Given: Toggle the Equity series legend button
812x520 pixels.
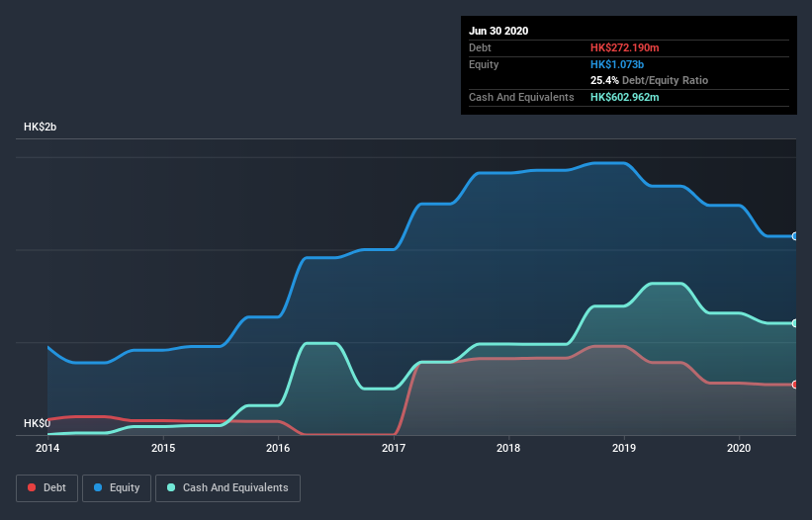Looking at the screenshot, I should click(117, 488).
